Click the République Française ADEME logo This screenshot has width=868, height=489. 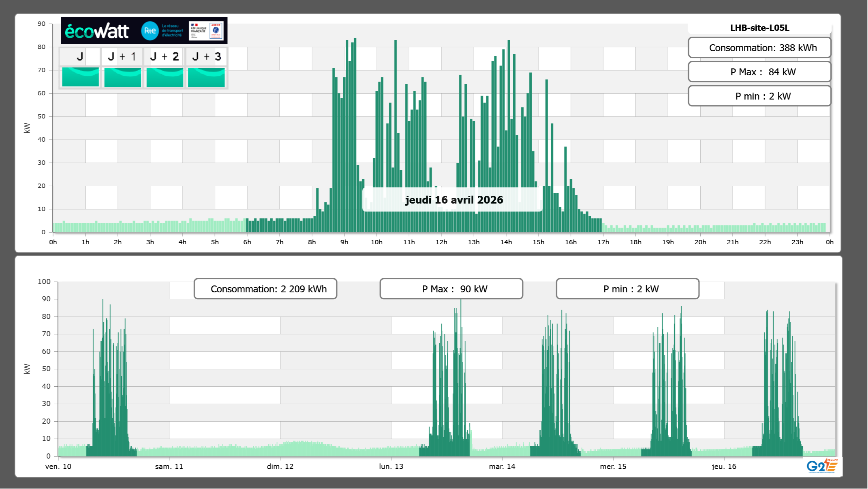[x=206, y=31]
